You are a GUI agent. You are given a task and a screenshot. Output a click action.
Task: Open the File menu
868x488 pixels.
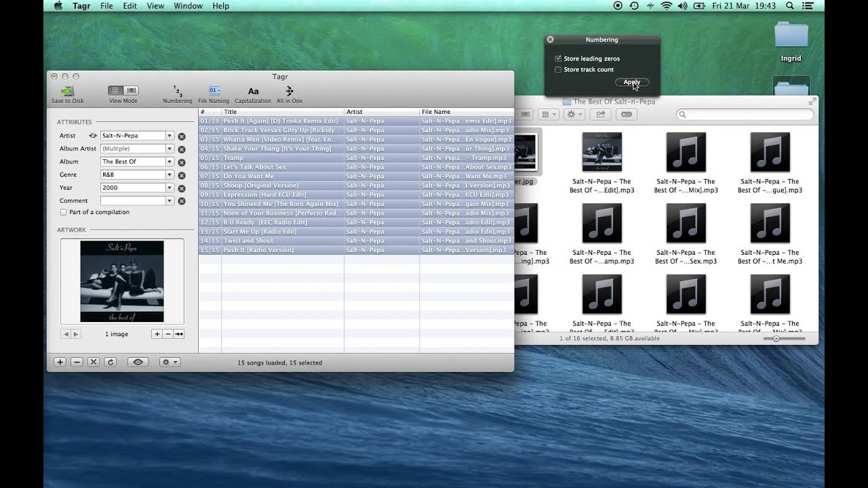point(106,6)
